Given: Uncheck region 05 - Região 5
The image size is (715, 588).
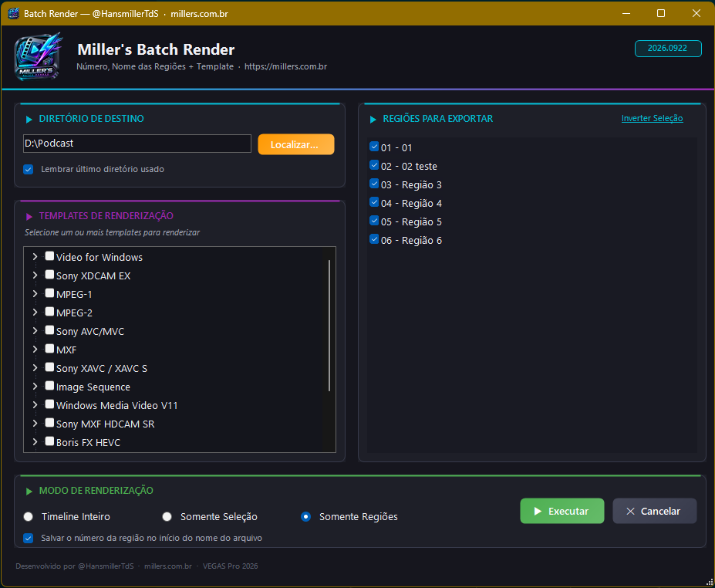Looking at the screenshot, I should (x=374, y=221).
